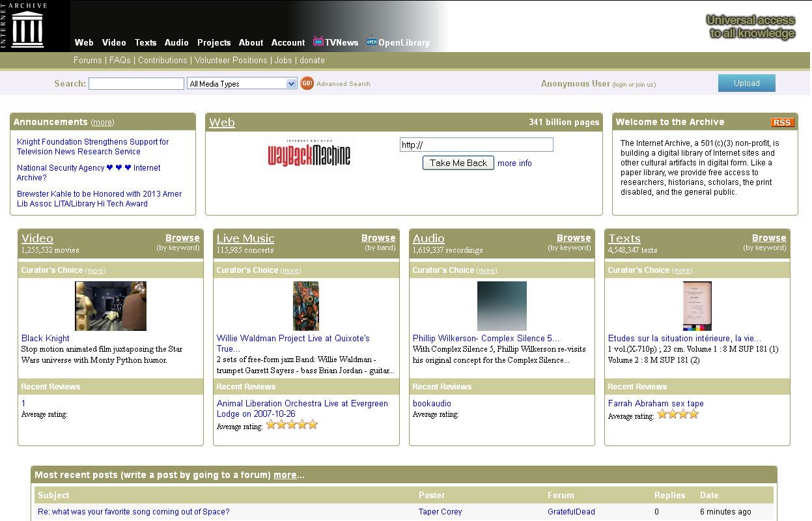The width and height of the screenshot is (812, 521).
Task: Click the donate link
Action: click(312, 60)
